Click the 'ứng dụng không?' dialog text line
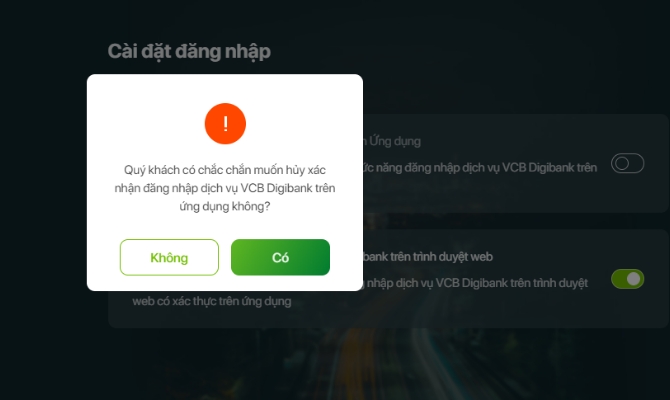The height and width of the screenshot is (400, 670). pos(225,206)
